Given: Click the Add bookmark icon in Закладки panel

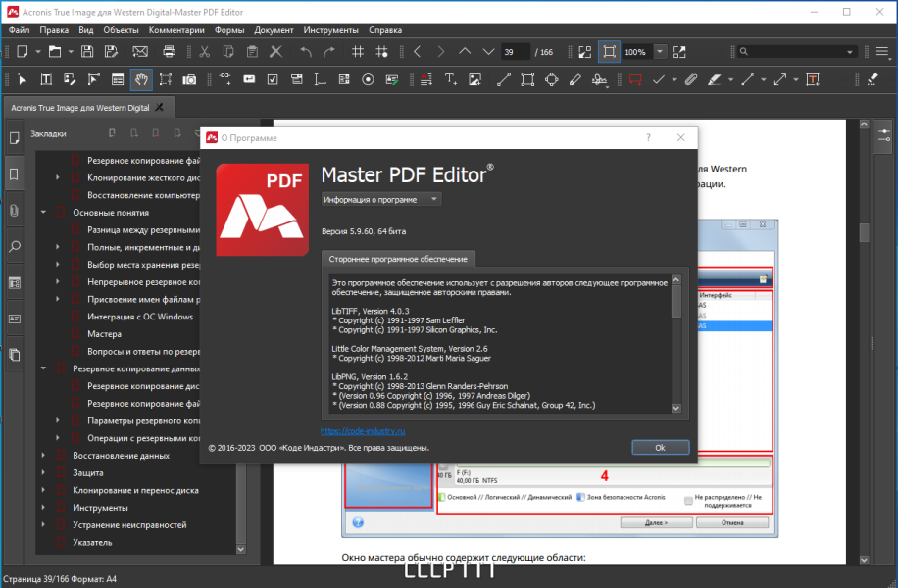Looking at the screenshot, I should (x=112, y=133).
